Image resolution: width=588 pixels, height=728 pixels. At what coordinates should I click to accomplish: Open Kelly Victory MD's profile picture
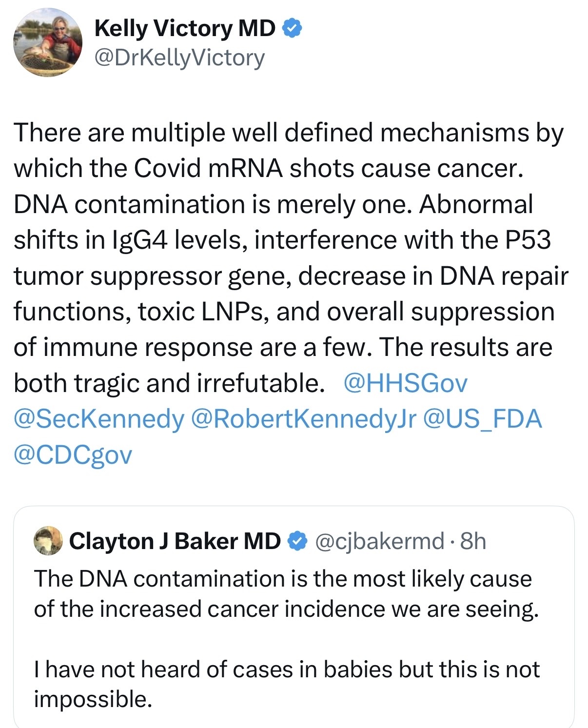(48, 42)
